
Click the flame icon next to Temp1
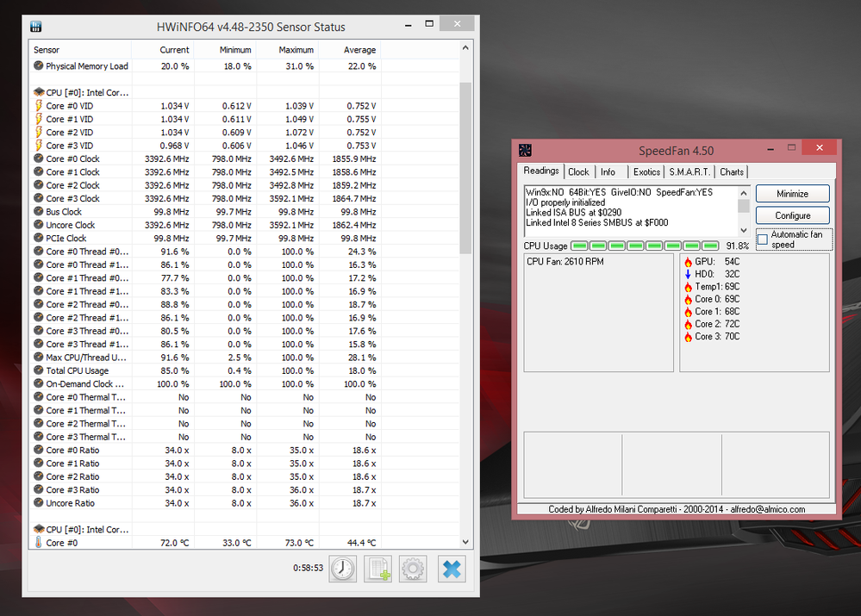pyautogui.click(x=688, y=287)
